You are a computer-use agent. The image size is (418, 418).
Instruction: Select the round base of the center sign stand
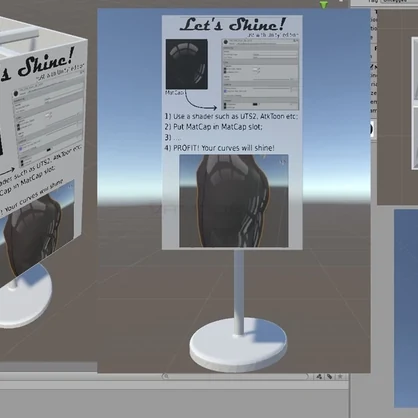(x=238, y=344)
